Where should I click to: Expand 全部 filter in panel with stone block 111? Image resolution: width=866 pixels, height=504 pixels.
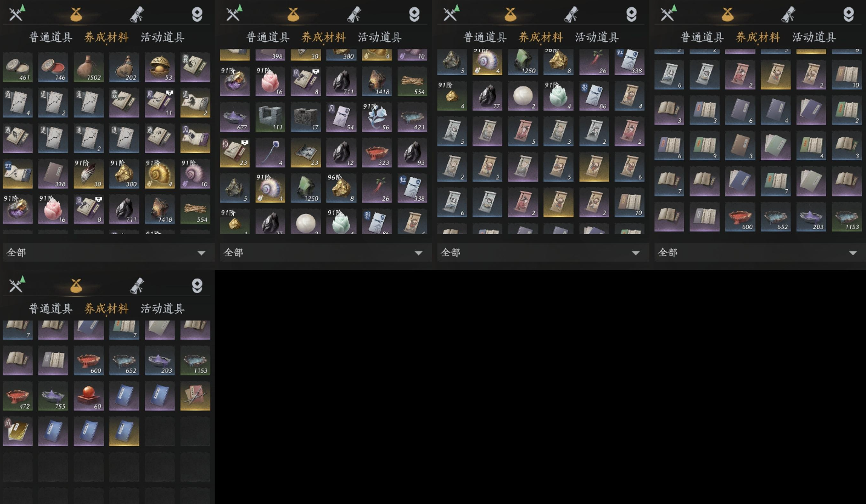(325, 253)
